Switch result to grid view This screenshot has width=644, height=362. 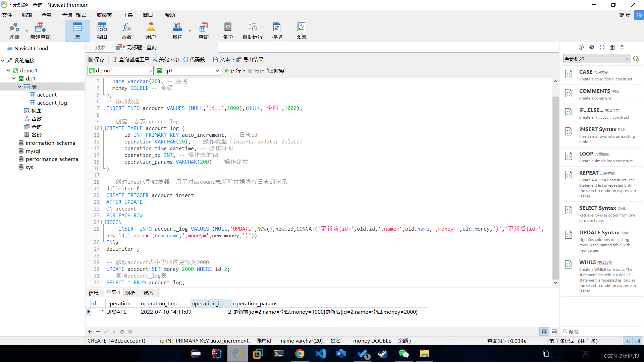pyautogui.click(x=545, y=332)
